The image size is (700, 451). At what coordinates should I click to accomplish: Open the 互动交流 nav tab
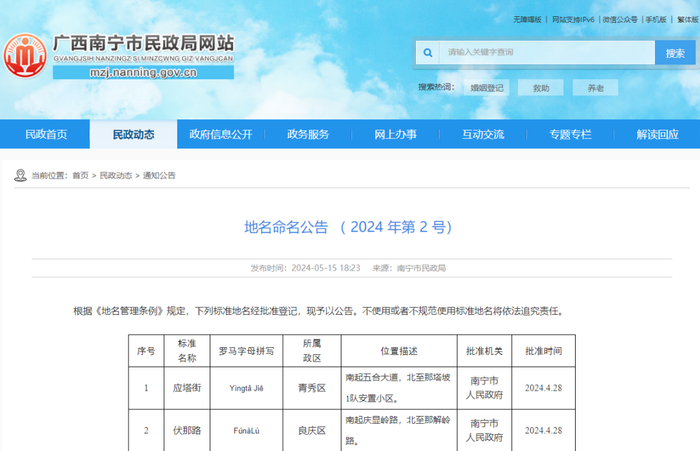point(483,134)
